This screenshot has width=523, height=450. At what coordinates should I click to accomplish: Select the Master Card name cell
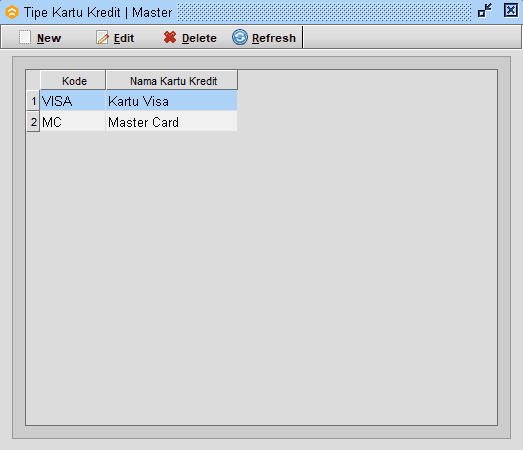(x=171, y=121)
